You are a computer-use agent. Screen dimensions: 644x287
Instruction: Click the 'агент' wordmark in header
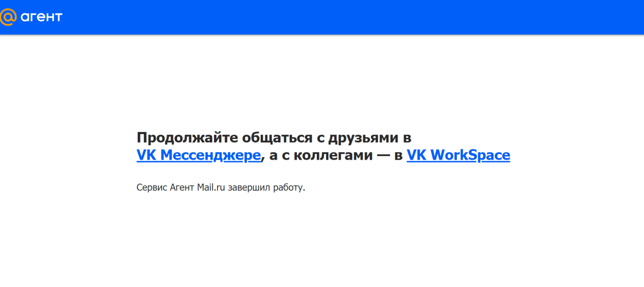tap(42, 17)
